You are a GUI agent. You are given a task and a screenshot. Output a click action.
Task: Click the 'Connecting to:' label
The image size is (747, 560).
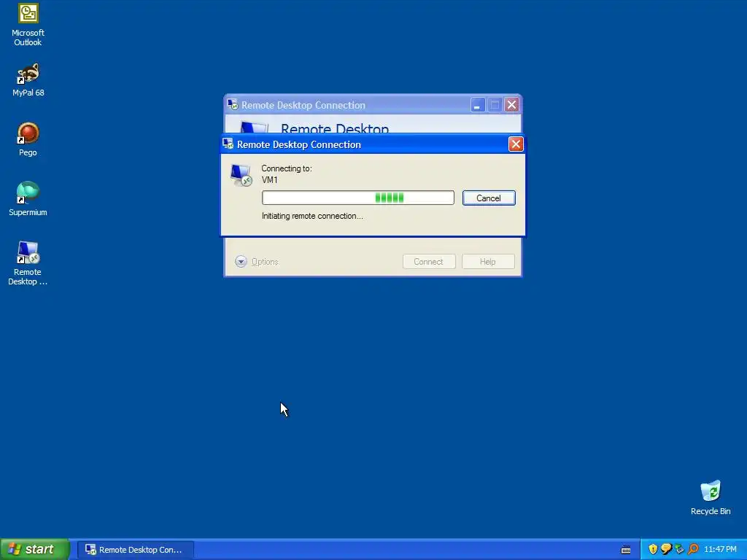click(x=286, y=168)
